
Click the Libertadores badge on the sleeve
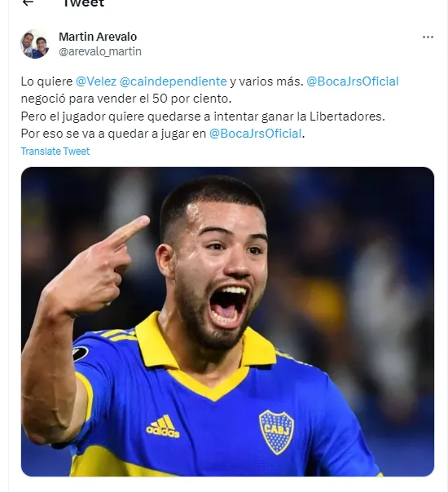(81, 353)
